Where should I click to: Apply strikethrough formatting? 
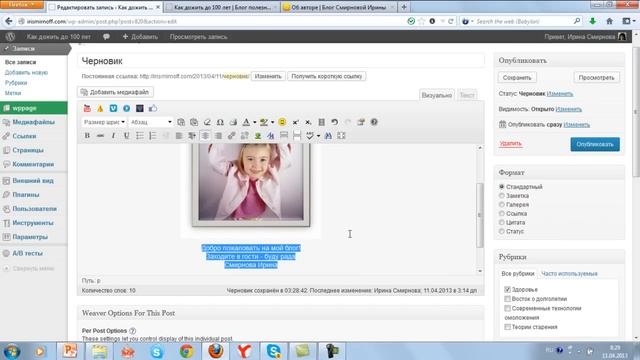click(100, 136)
